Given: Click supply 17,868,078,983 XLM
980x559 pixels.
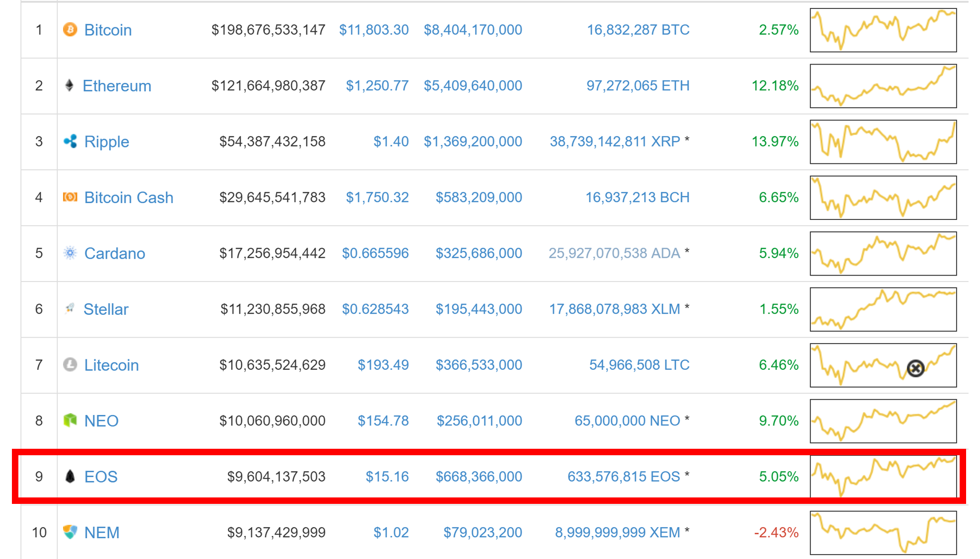Looking at the screenshot, I should pos(615,309).
